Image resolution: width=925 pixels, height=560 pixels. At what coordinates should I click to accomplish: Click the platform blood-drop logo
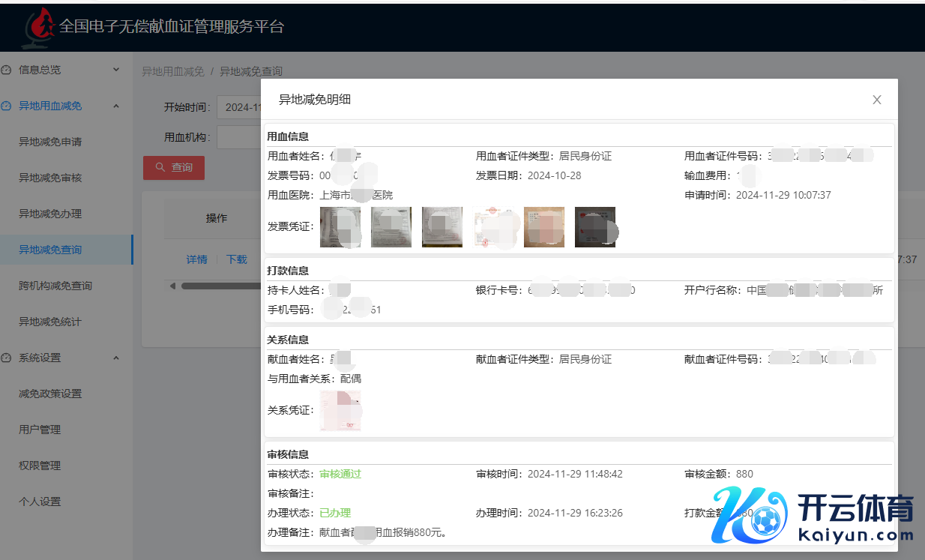click(x=40, y=26)
